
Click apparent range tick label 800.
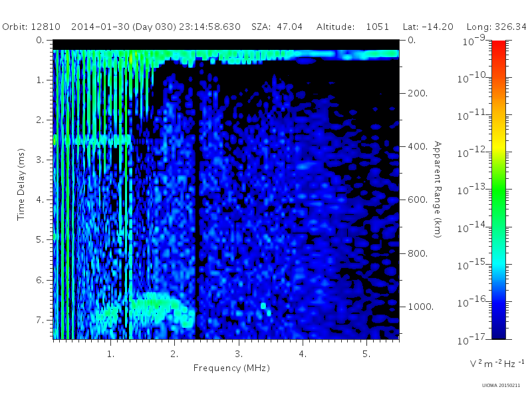point(418,253)
